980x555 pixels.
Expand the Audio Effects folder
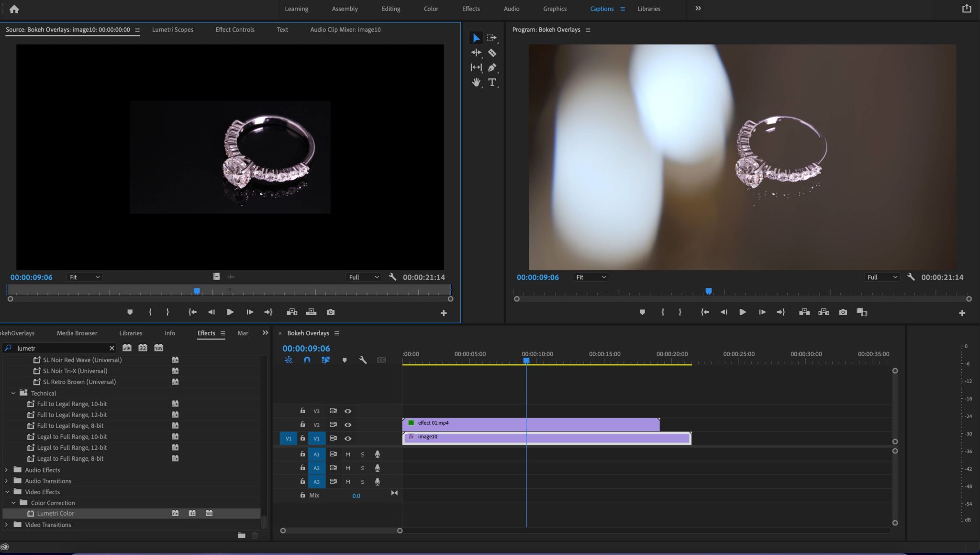[x=6, y=470]
